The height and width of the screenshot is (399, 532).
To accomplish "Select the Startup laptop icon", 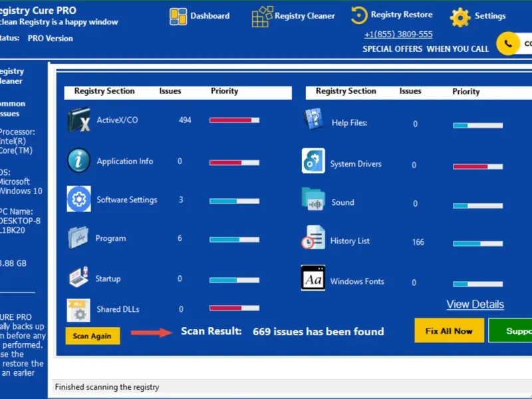I will coord(78,277).
